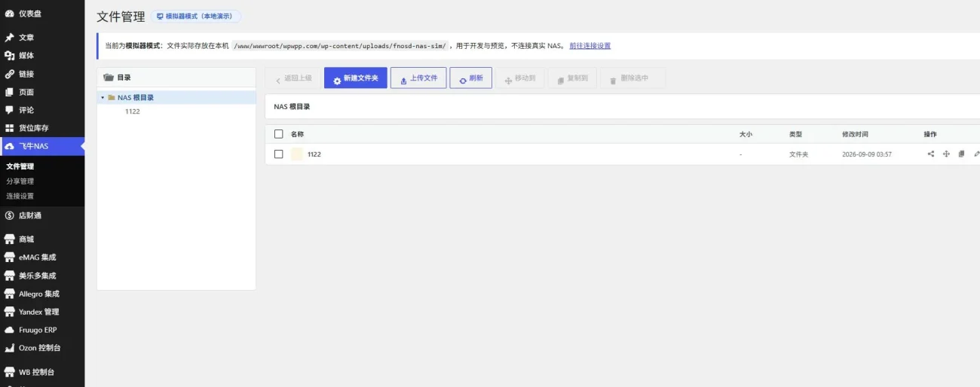Click the 上传文件 button

coord(418,78)
